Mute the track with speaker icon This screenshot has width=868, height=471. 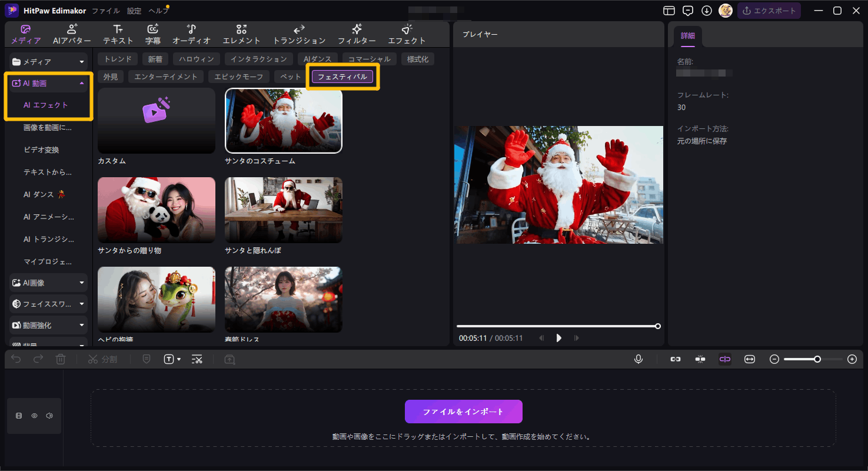pyautogui.click(x=49, y=416)
